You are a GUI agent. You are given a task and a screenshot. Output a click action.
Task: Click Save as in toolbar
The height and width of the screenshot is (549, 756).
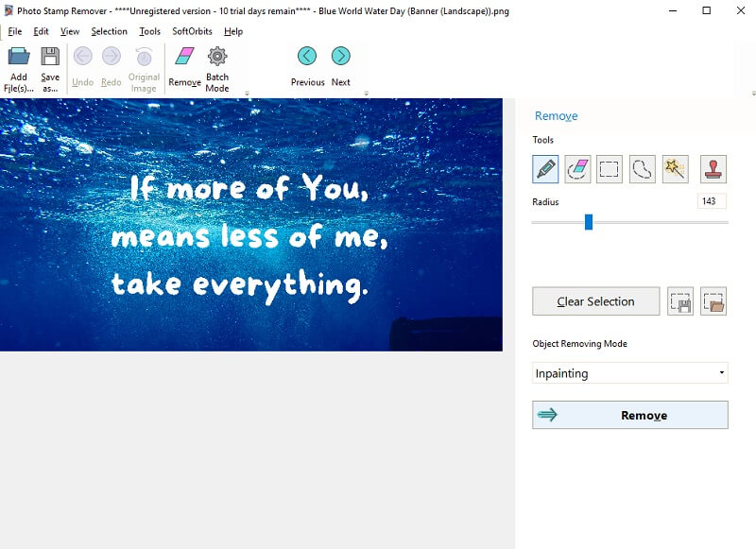[x=50, y=69]
